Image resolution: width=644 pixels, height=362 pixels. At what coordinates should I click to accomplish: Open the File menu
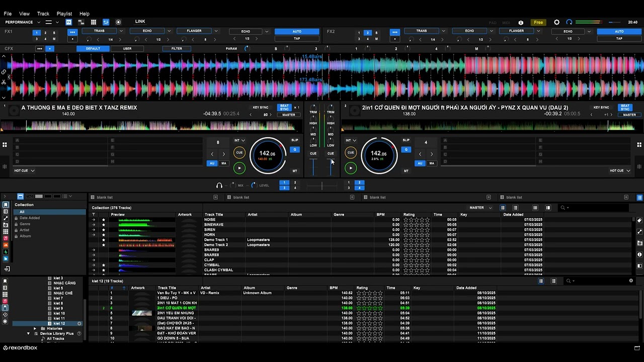tap(8, 14)
